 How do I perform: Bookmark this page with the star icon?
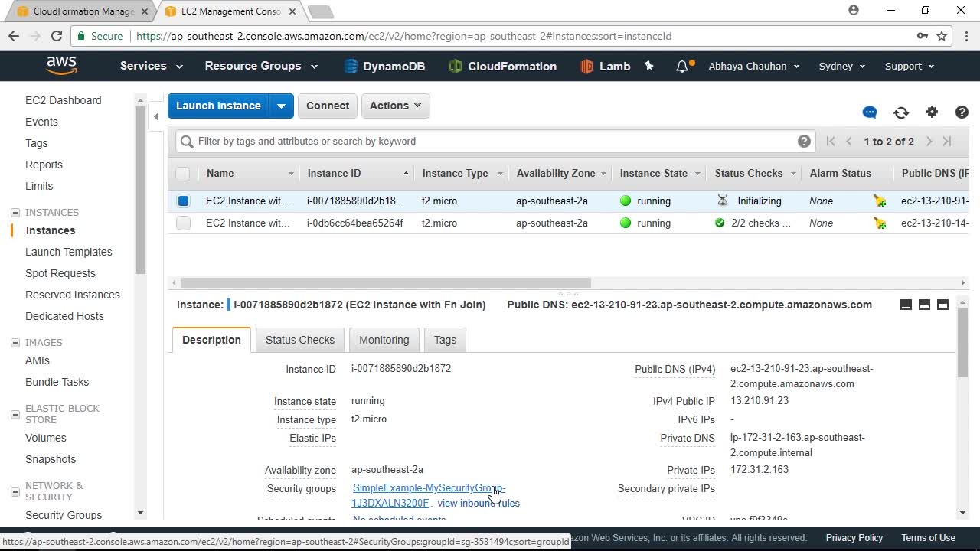pos(942,36)
